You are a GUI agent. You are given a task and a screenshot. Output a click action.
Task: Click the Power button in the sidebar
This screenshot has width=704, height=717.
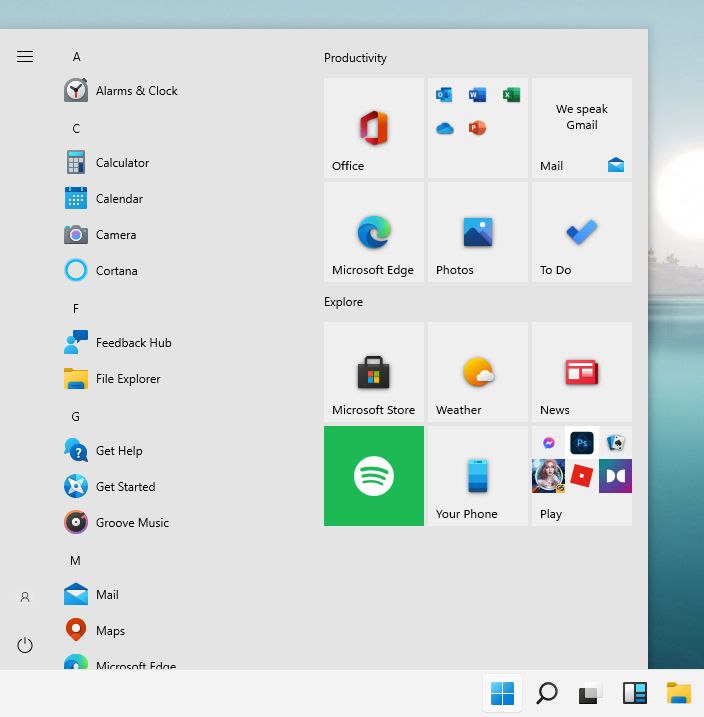(x=25, y=645)
